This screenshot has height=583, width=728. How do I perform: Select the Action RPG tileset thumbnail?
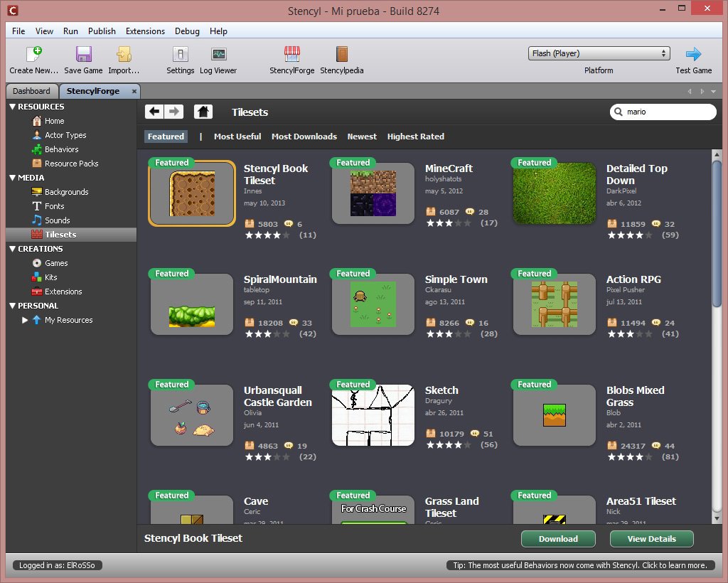tap(555, 304)
